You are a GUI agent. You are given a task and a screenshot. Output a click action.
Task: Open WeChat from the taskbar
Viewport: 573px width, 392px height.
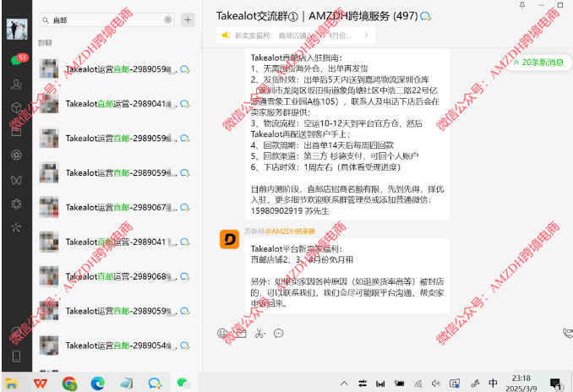pyautogui.click(x=183, y=384)
